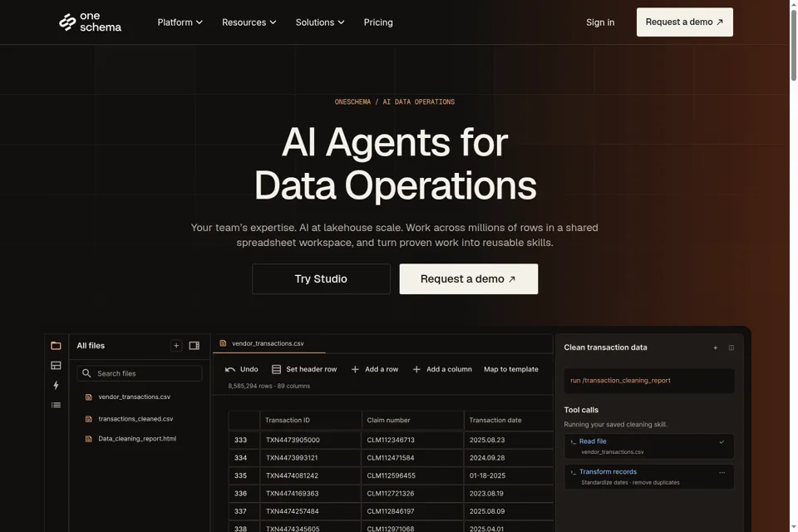Screen dimensions: 798x532
Task: Click Map to template
Action: click(x=511, y=369)
